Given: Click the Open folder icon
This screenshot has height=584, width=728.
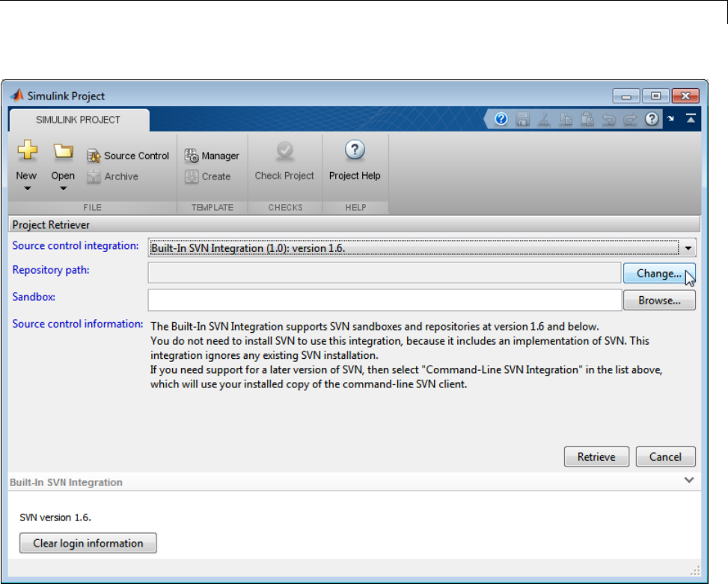Looking at the screenshot, I should [x=63, y=151].
